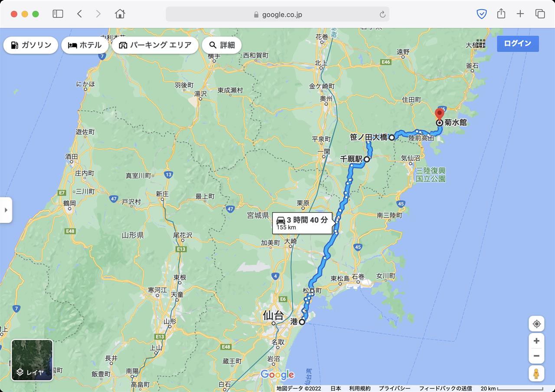Viewport: 555px width, 392px height.
Task: Expand the collapsed side panel arrow
Action: coord(6,210)
